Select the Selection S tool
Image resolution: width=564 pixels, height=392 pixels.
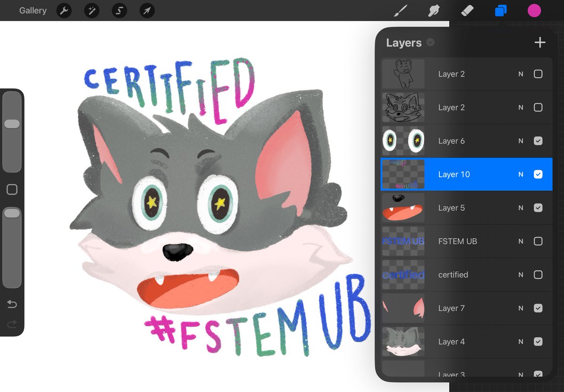tap(119, 10)
